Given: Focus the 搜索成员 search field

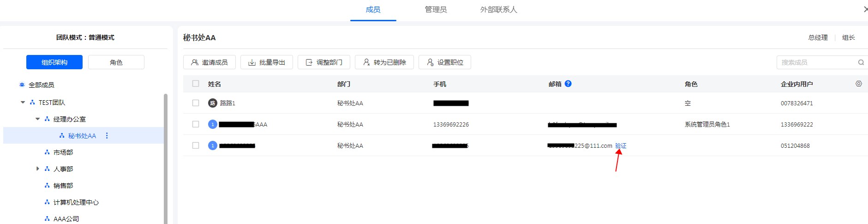Looking at the screenshot, I should coord(816,62).
